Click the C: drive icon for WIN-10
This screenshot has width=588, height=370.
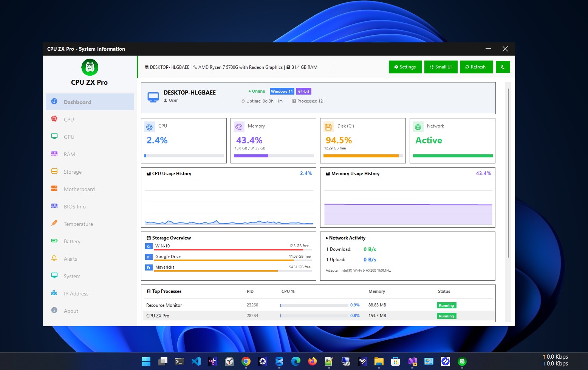pos(149,246)
